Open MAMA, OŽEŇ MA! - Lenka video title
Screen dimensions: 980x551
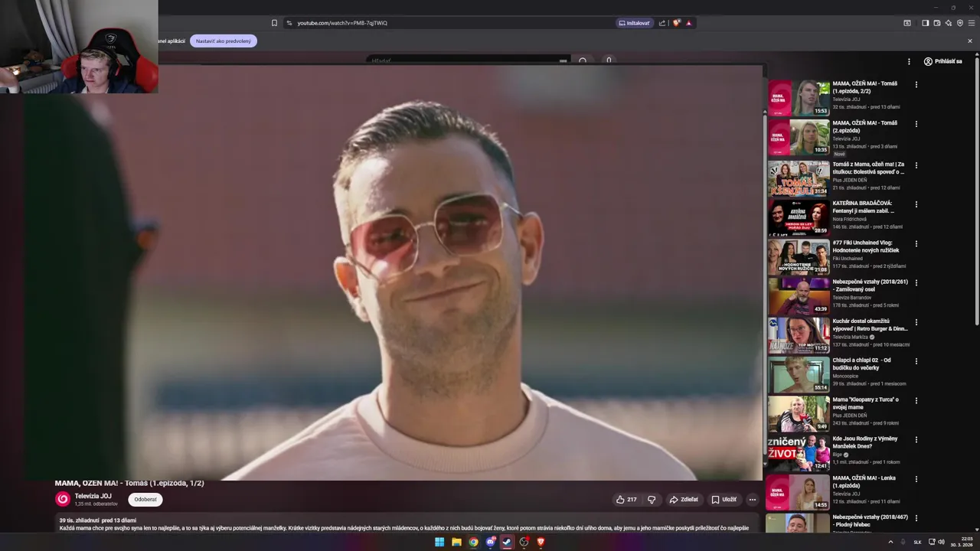click(865, 482)
